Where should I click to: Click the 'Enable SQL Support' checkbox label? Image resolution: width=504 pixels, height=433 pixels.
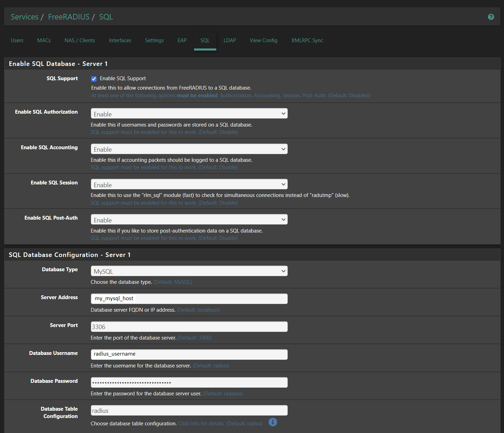[x=123, y=78]
